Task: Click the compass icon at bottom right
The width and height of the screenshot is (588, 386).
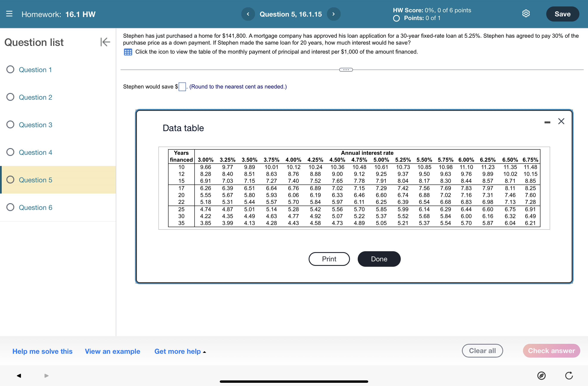Action: point(541,376)
